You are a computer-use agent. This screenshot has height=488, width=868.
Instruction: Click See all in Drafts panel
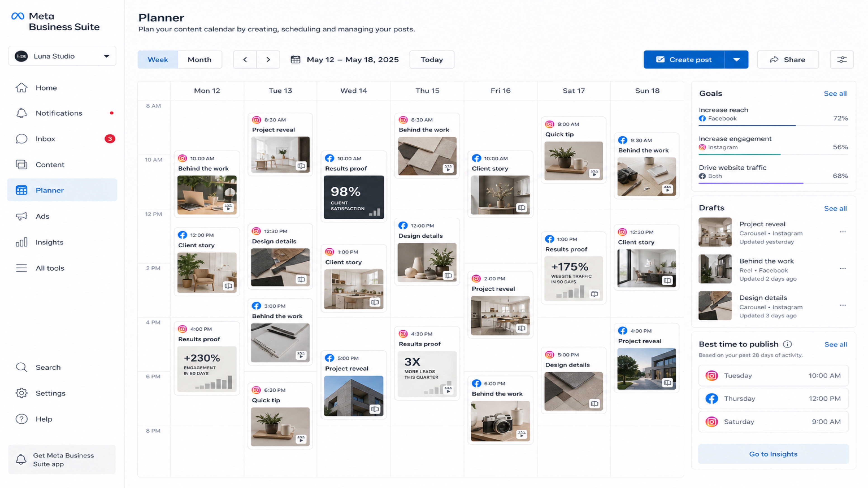[835, 209]
